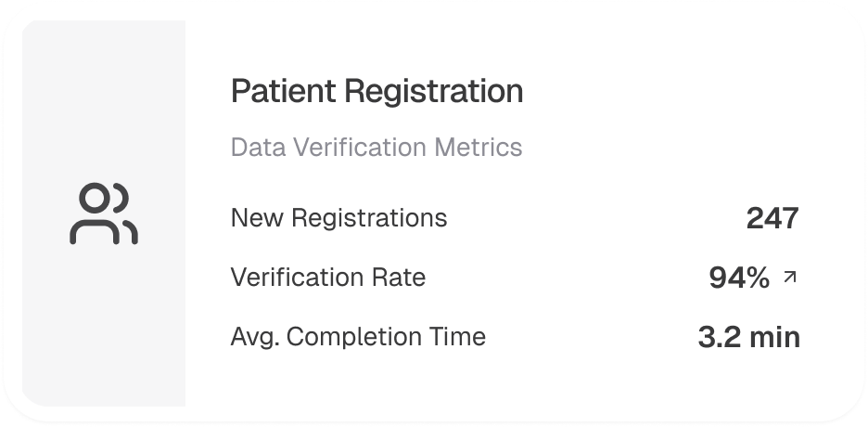Select the 94% verification value
Image resolution: width=868 pixels, height=427 pixels.
(x=739, y=277)
